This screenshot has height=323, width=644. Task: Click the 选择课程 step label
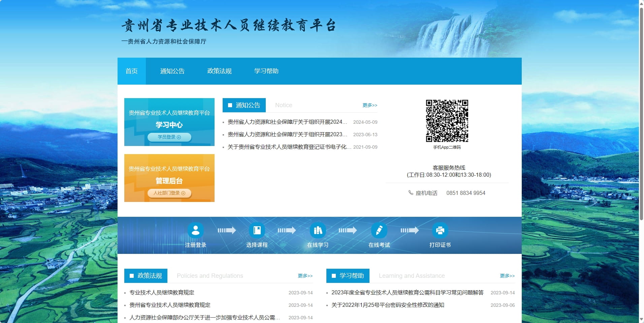point(257,245)
